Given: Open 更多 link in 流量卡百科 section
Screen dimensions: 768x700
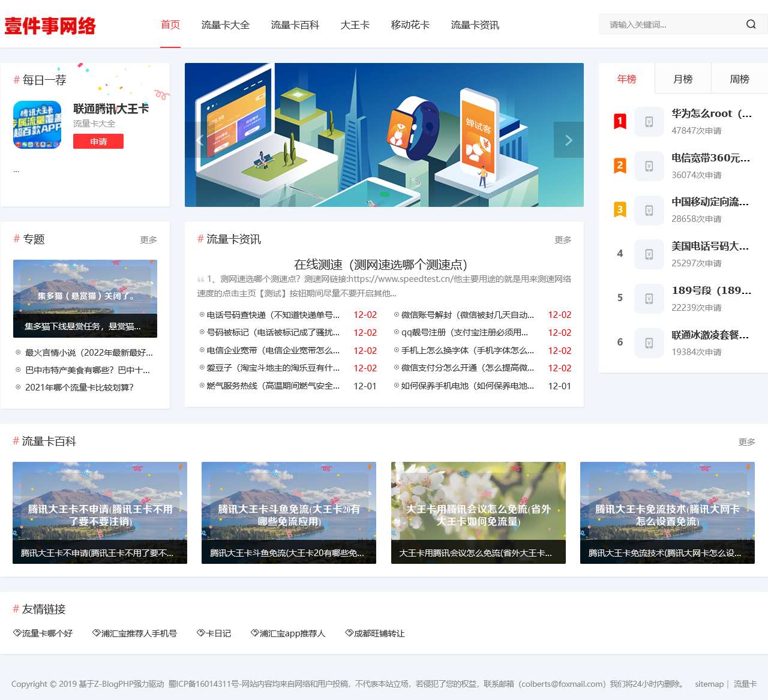Looking at the screenshot, I should [x=746, y=441].
